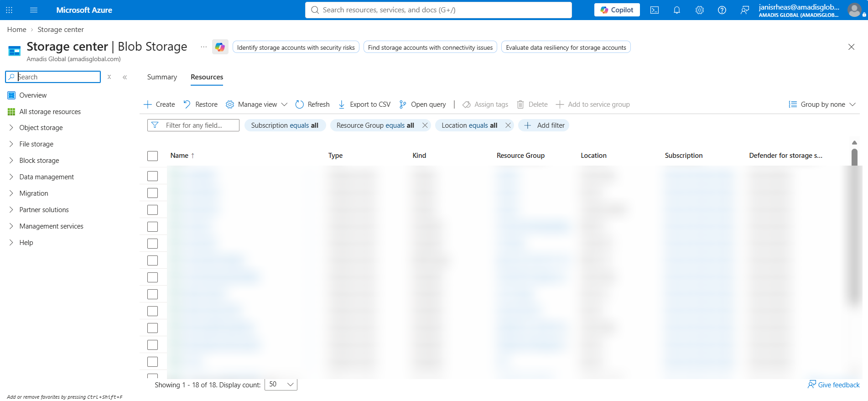Collapse the left navigation sidebar
Screen dimensions: 868x401
point(125,77)
